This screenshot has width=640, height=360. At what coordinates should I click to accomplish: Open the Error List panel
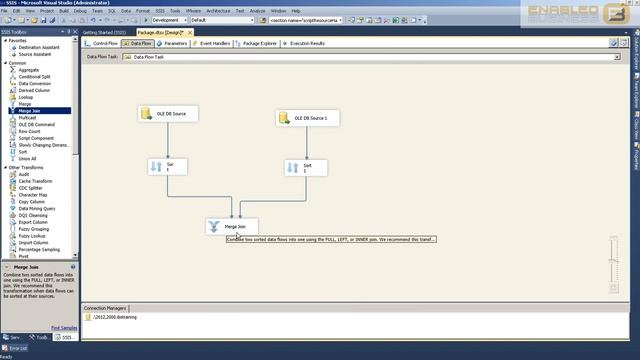tap(15, 348)
